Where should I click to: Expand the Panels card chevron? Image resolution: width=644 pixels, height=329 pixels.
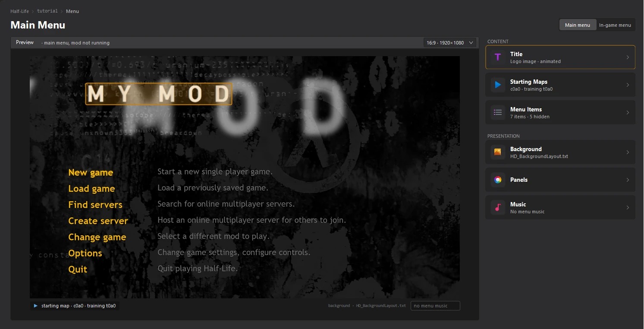tap(628, 180)
